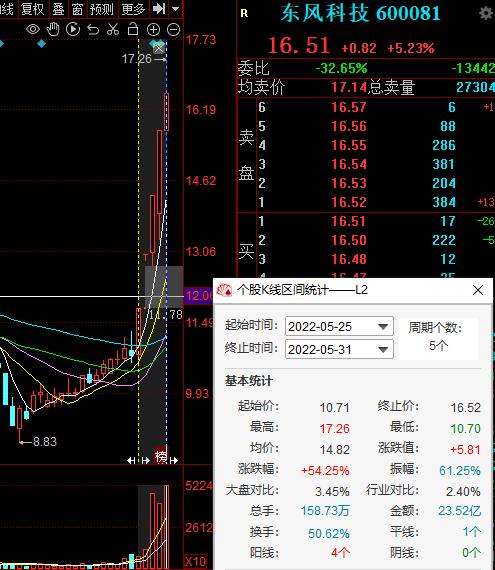The width and height of the screenshot is (495, 570).
Task: Start chart replay with the play icon
Action: click(x=73, y=29)
